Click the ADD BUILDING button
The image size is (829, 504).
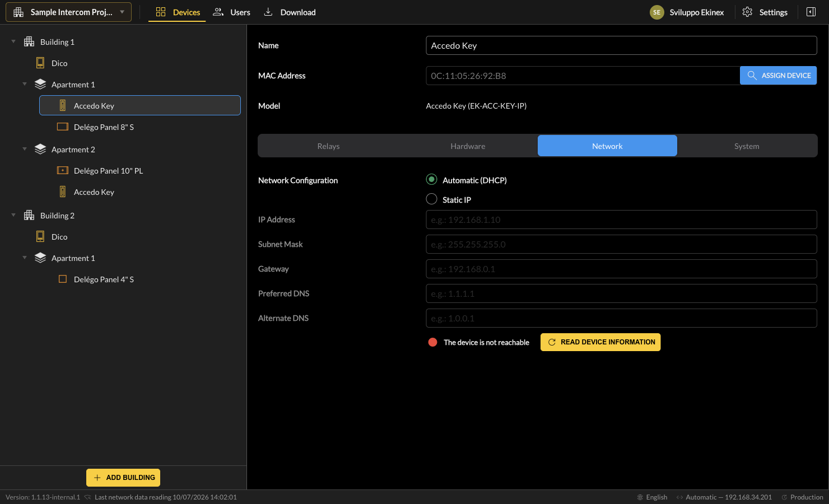point(123,478)
